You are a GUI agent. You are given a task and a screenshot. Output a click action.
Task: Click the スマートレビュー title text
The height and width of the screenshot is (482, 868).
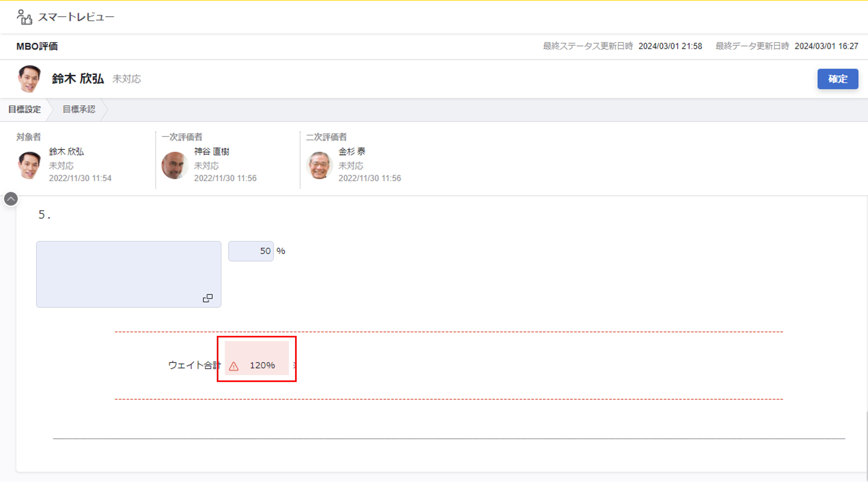[x=76, y=17]
